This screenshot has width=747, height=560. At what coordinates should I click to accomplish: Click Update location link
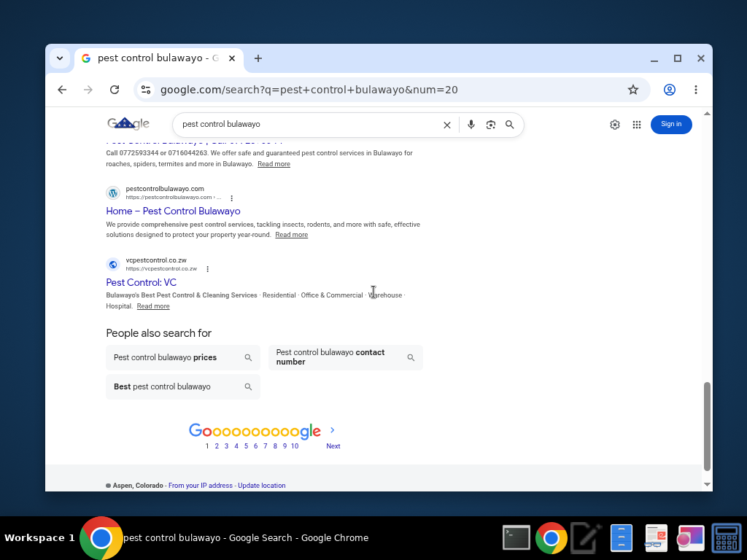262,486
